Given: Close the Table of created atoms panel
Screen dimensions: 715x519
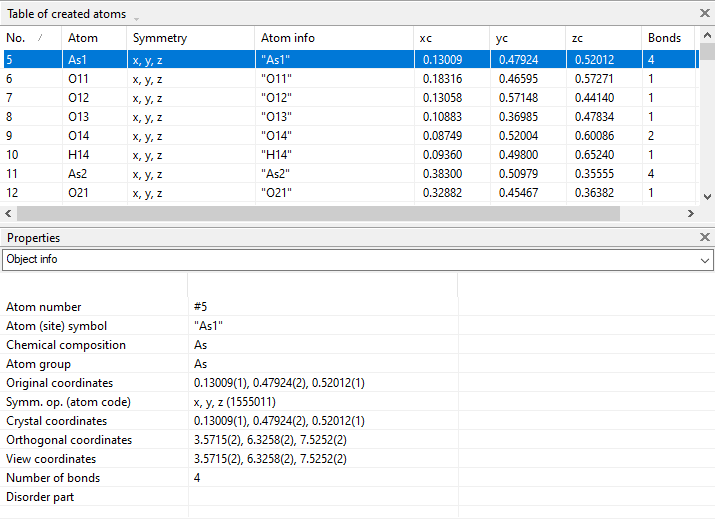Looking at the screenshot, I should pos(704,13).
